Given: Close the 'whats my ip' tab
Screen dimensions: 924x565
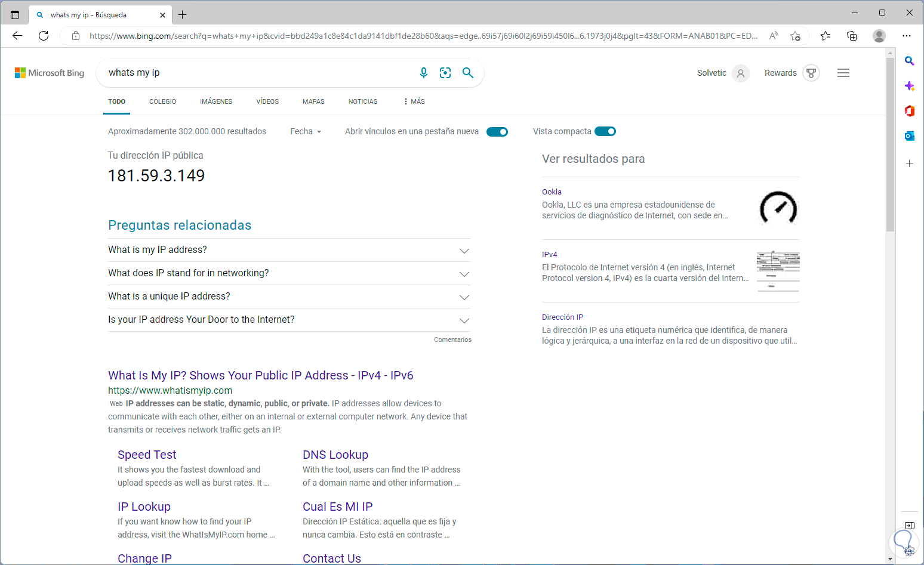Looking at the screenshot, I should (x=163, y=15).
